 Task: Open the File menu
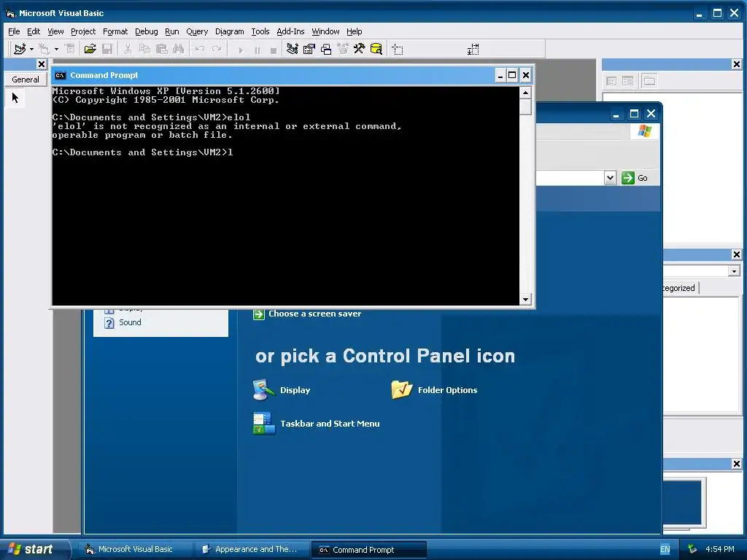tap(14, 31)
